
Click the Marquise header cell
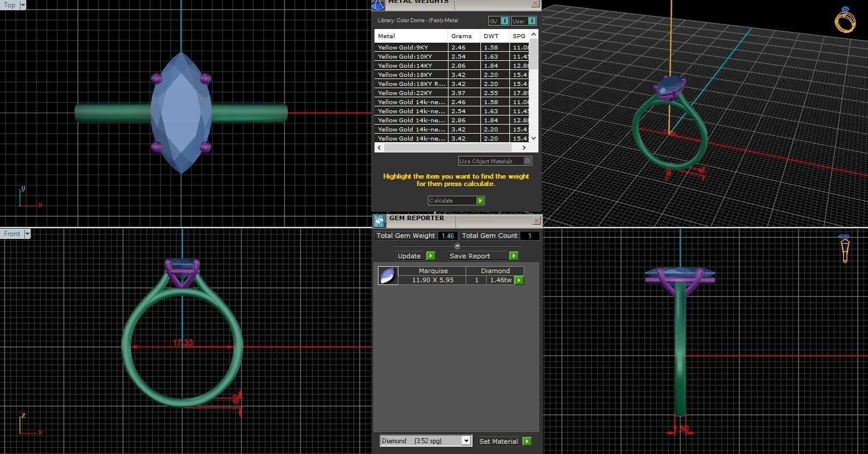pyautogui.click(x=433, y=271)
